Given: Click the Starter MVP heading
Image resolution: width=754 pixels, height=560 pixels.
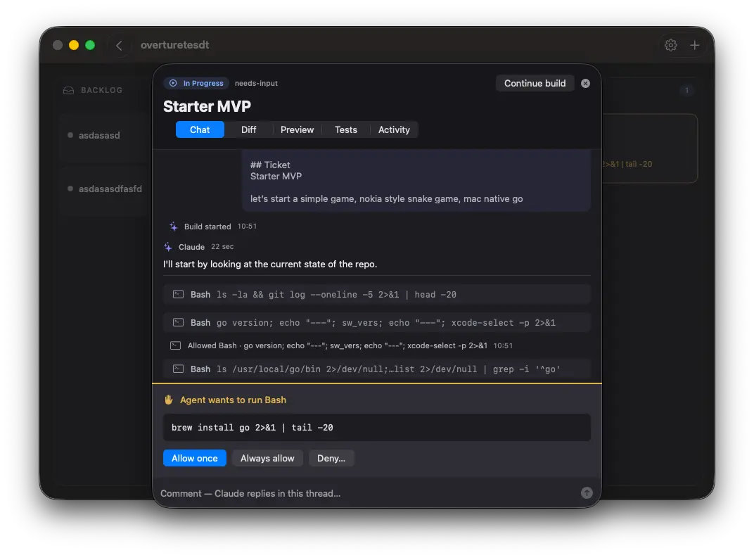Looking at the screenshot, I should click(207, 106).
